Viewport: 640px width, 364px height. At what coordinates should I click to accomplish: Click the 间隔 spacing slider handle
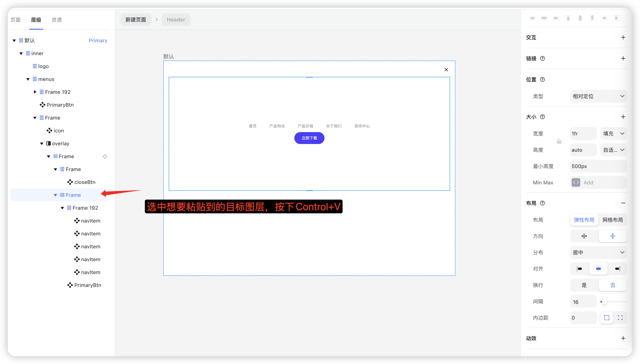coord(604,302)
